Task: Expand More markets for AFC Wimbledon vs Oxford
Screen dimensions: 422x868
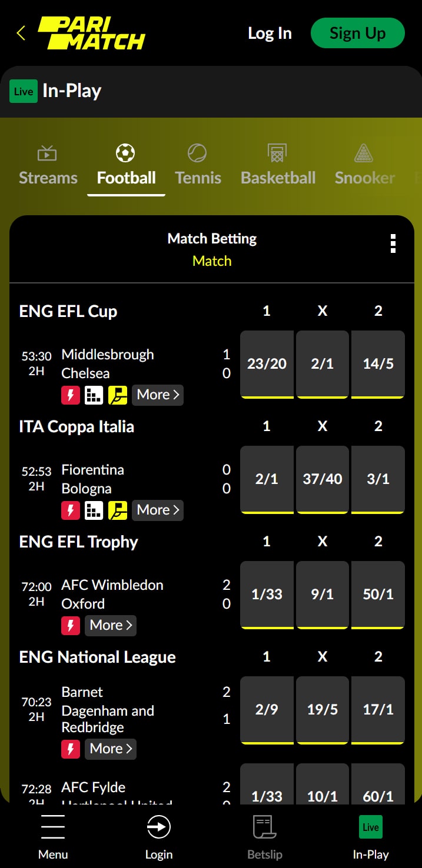Action: 111,625
